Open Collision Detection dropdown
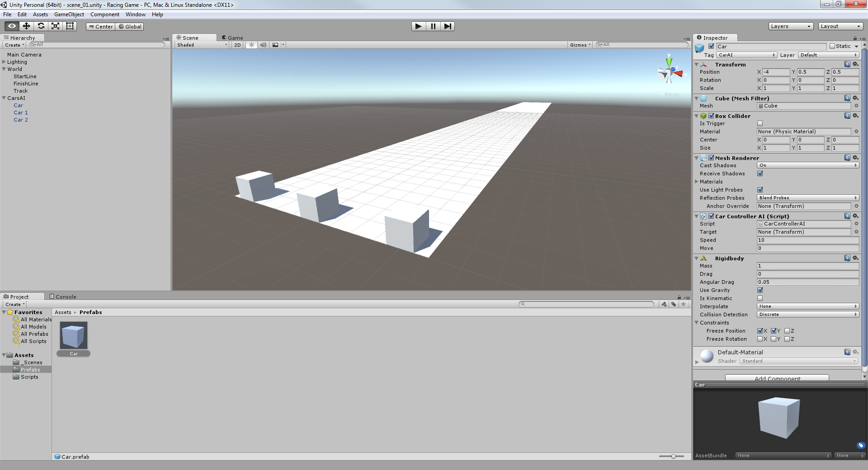The image size is (868, 470). tap(808, 315)
